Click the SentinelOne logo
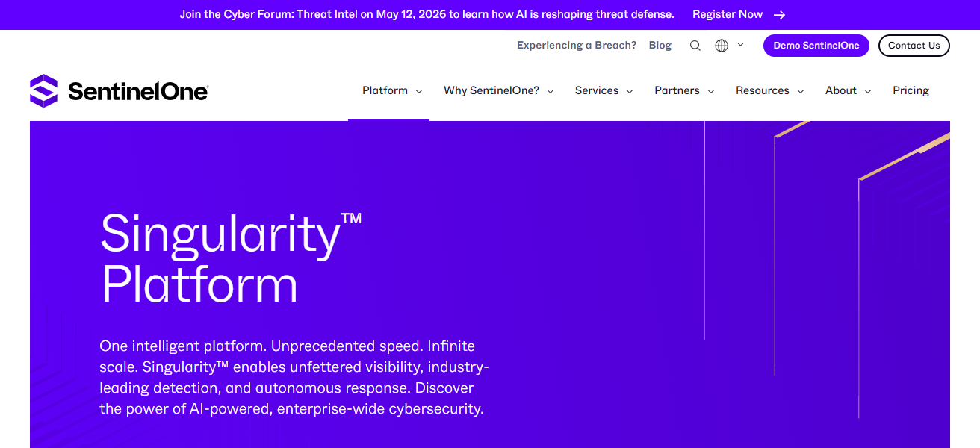Screen dimensions: 980x448 [119, 91]
